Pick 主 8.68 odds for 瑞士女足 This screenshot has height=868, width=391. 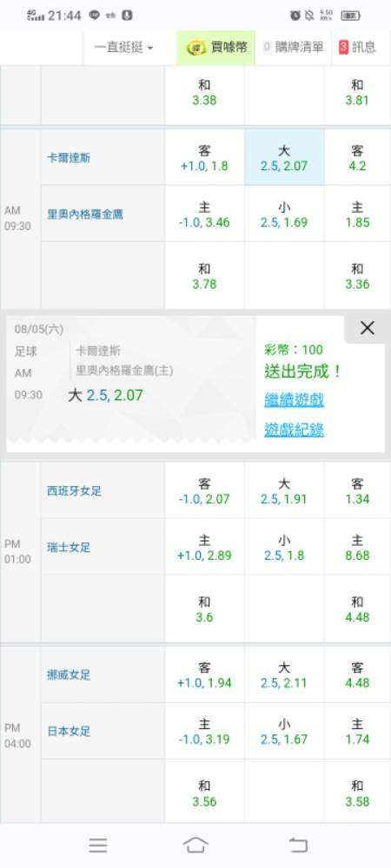(x=357, y=548)
